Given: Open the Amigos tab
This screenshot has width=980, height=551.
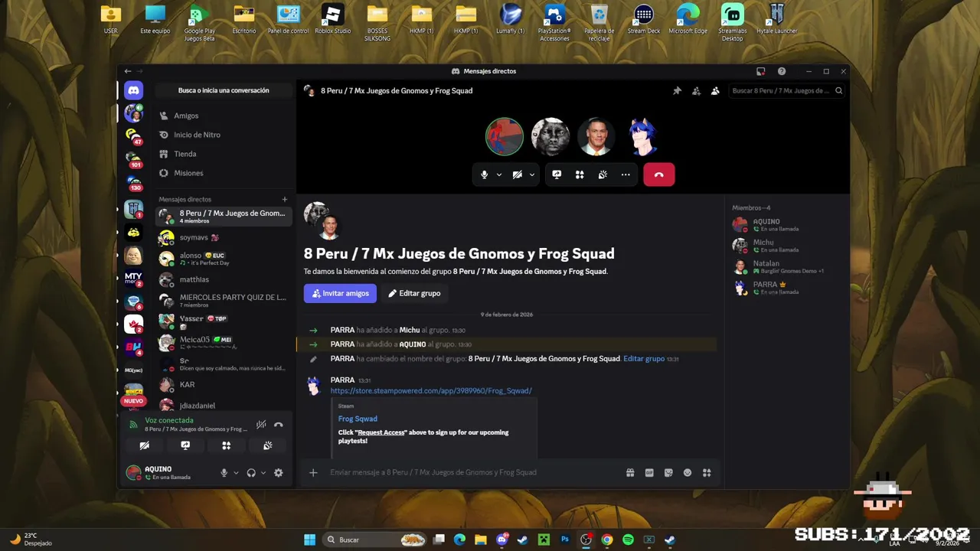Looking at the screenshot, I should tap(224, 116).
